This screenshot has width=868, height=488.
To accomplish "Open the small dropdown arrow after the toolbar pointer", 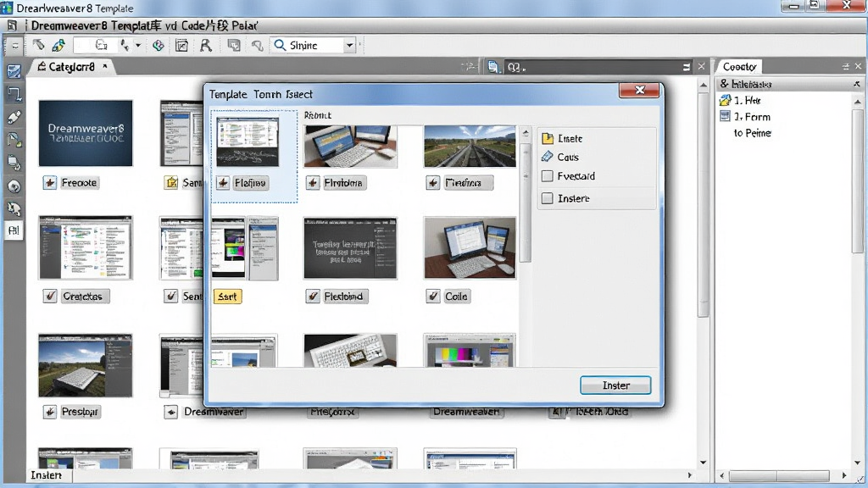I will tap(138, 46).
